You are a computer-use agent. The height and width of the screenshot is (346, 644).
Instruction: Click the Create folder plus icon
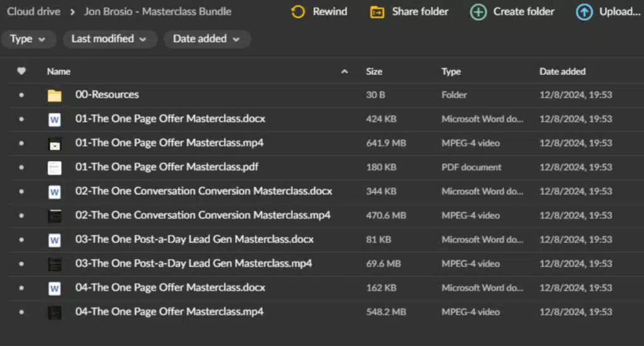478,12
